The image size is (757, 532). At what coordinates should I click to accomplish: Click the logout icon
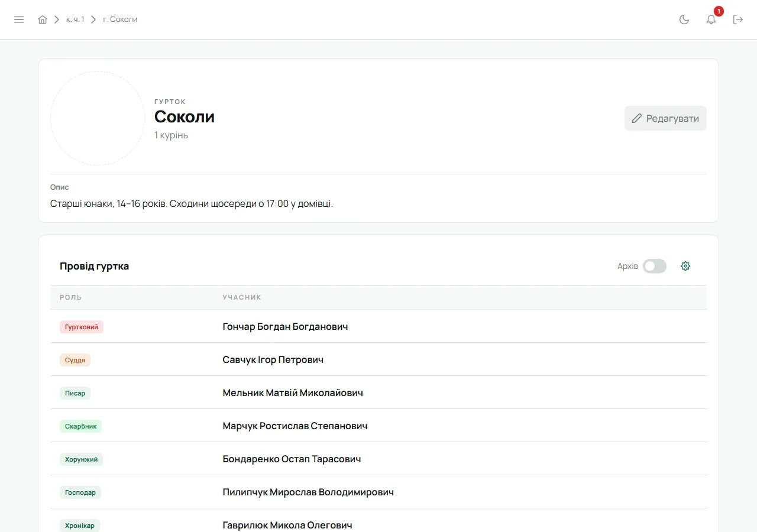click(738, 20)
